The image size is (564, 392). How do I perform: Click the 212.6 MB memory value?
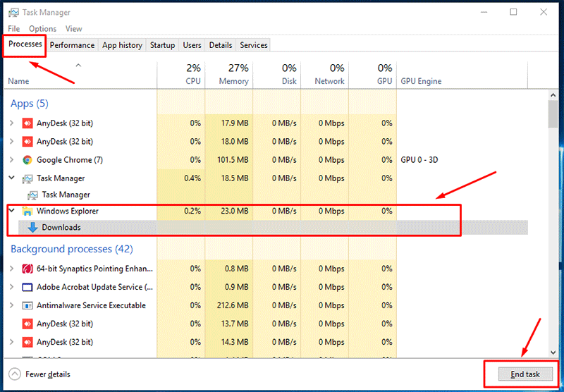coord(233,305)
